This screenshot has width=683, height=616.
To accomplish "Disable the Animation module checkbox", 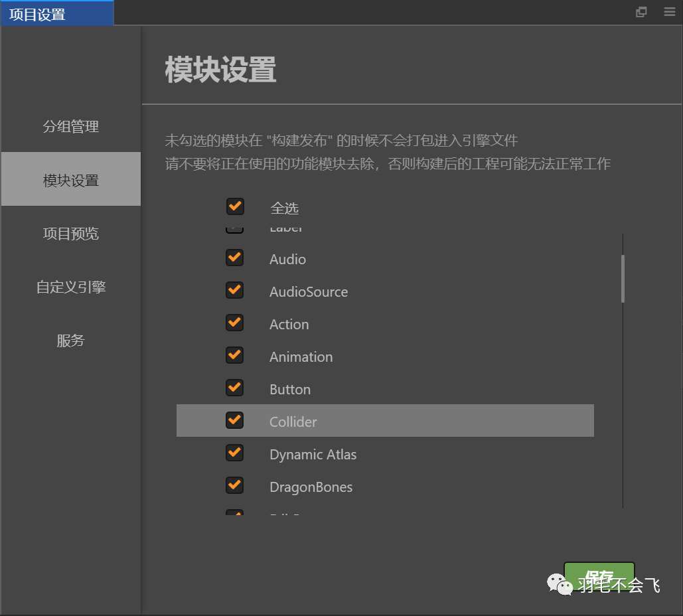I will 235,356.
